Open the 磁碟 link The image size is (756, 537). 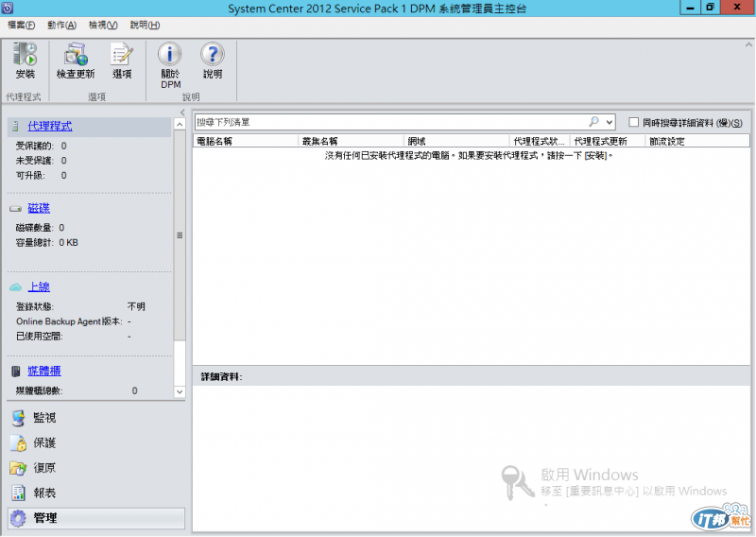pyautogui.click(x=39, y=208)
